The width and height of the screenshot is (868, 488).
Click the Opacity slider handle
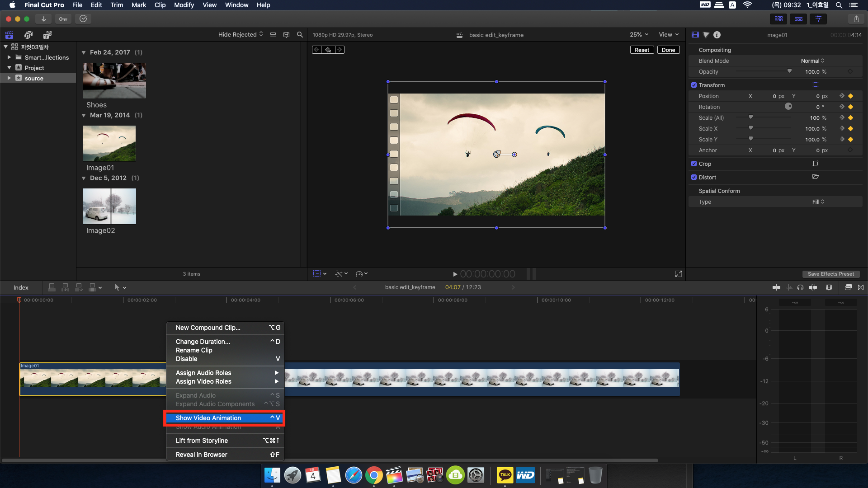[x=789, y=71]
